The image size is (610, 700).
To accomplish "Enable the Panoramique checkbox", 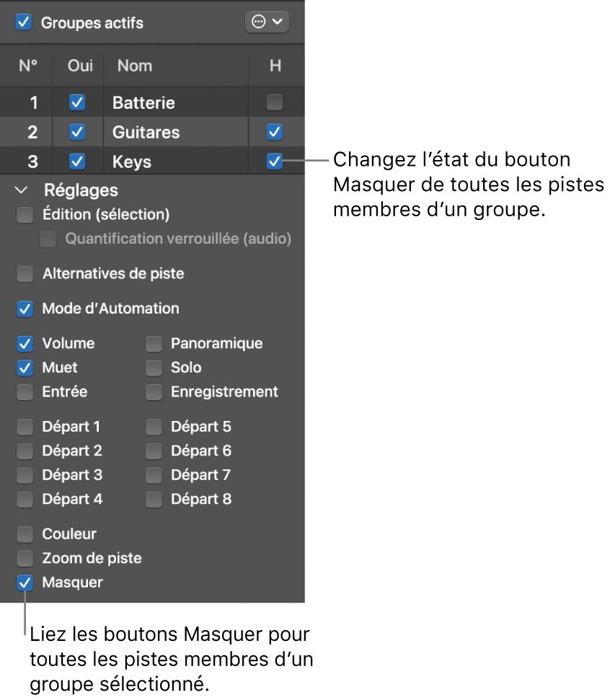I will coord(153,343).
